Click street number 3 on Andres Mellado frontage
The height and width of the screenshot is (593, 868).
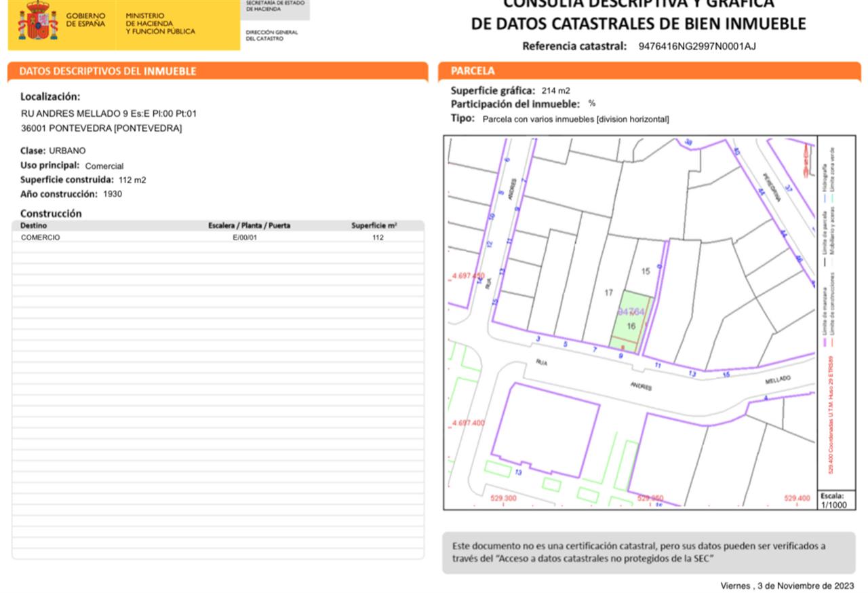[538, 338]
